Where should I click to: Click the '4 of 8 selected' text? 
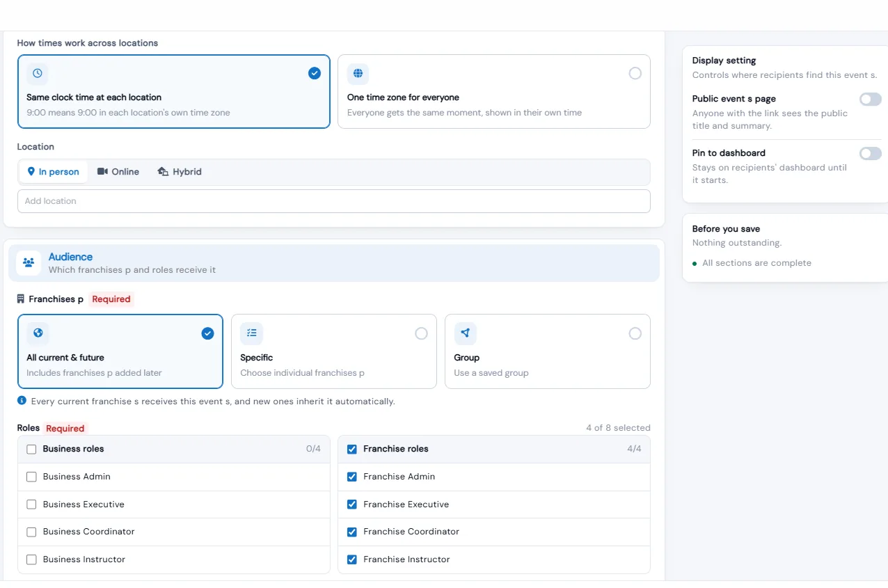pos(618,428)
